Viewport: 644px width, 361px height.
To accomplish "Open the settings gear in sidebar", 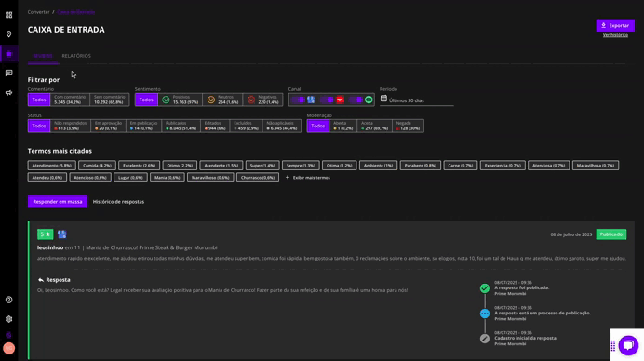I will 8,319.
